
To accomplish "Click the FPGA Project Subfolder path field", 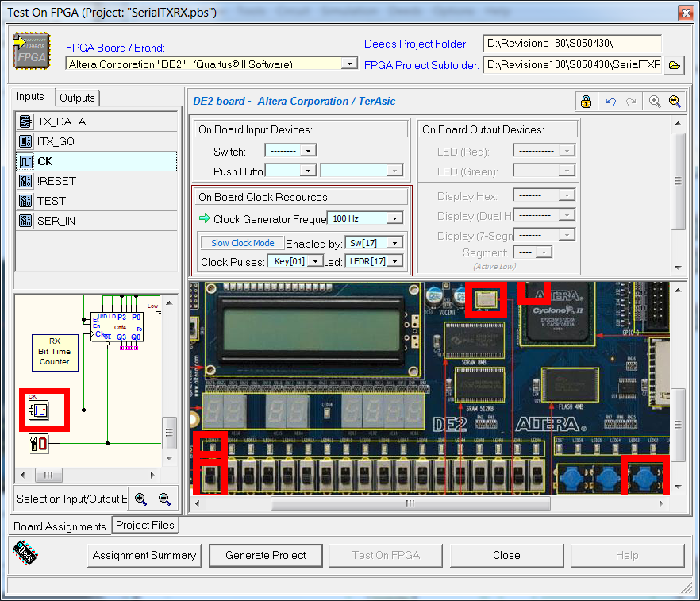I will 573,65.
